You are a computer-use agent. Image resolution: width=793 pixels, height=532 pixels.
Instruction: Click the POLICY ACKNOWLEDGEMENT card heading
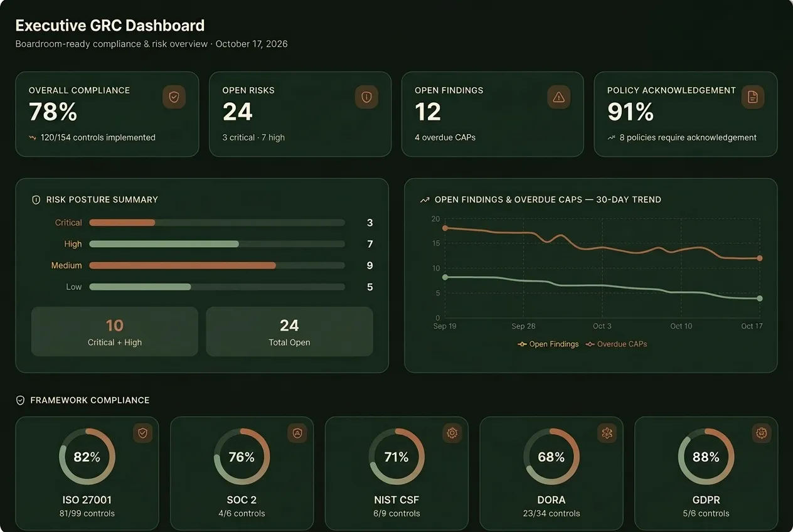(x=671, y=90)
